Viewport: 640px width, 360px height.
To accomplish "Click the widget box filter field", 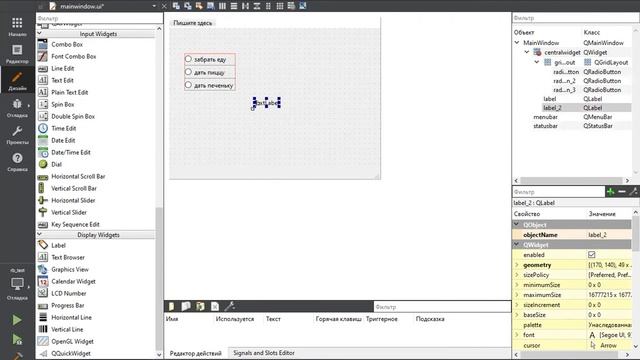I will (99, 18).
